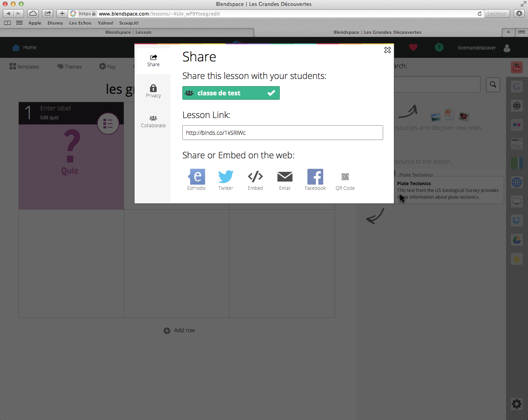
Task: Switch to Blendspace | Lesson tab
Action: tap(128, 32)
